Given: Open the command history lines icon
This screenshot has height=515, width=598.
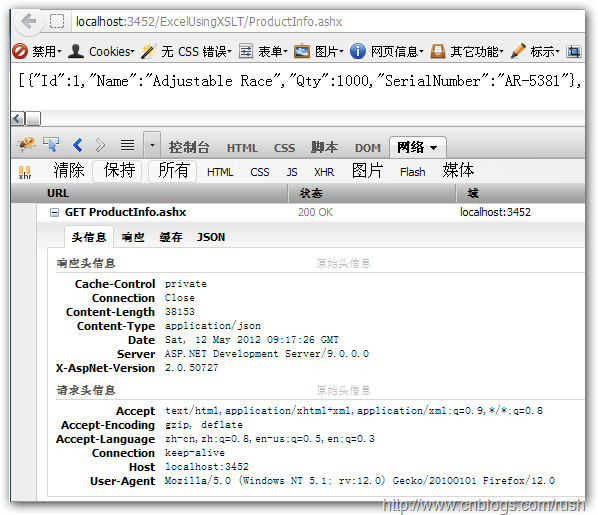Looking at the screenshot, I should point(127,145).
